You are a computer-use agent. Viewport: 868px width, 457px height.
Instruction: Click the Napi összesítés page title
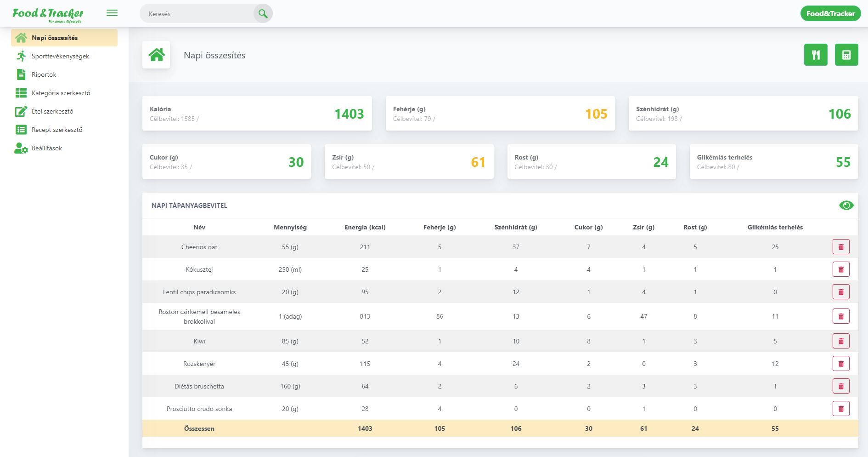click(214, 55)
